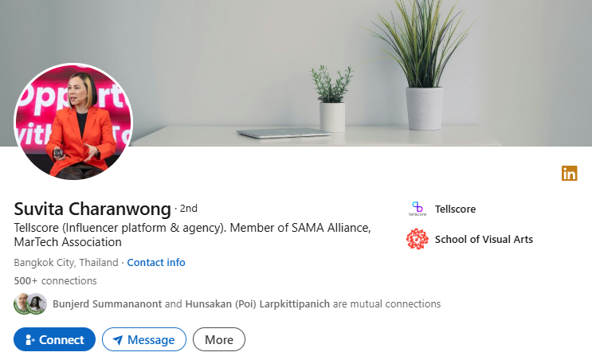This screenshot has width=592, height=364.
Task: Open first mutual connection's avatar
Action: [x=22, y=303]
